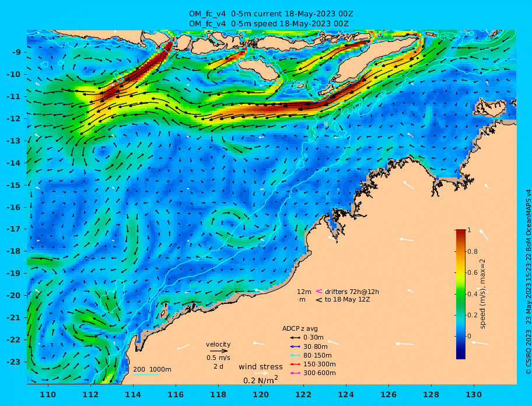Click latitude axis label '-13'
Screen dimensions: 532x406
click(13, 141)
